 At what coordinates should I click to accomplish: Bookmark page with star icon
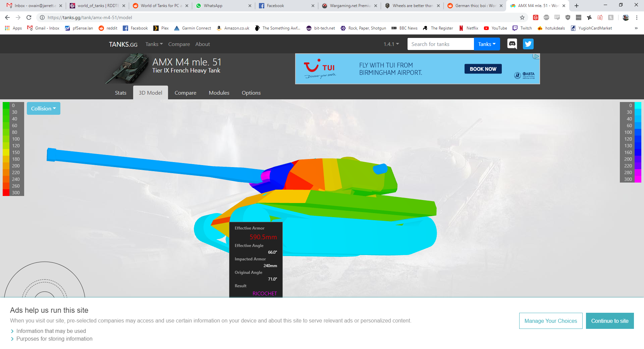(x=522, y=17)
